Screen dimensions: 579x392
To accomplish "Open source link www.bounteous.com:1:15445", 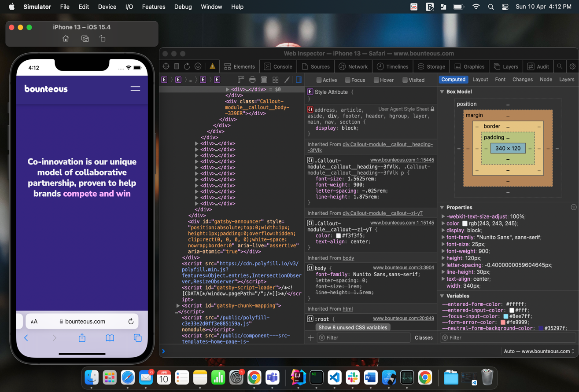I will click(402, 160).
